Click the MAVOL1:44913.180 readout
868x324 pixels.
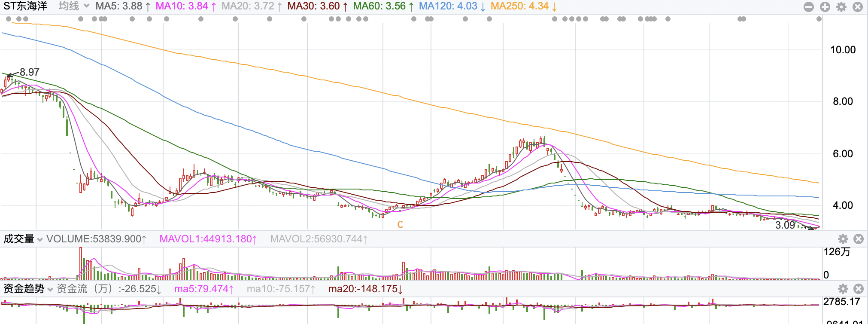[x=208, y=239]
